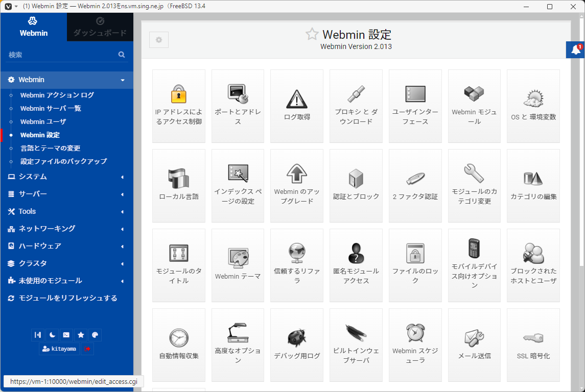Open メール送信 settings
Viewport: 585px width, 392px height.
point(474,345)
